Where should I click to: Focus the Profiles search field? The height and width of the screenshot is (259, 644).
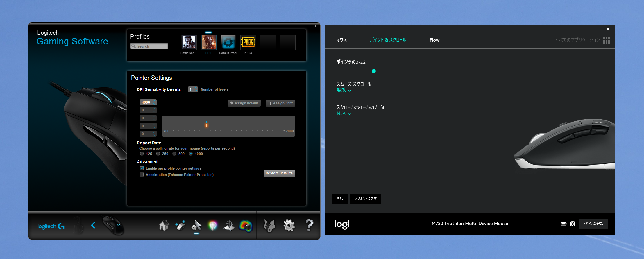(x=149, y=46)
